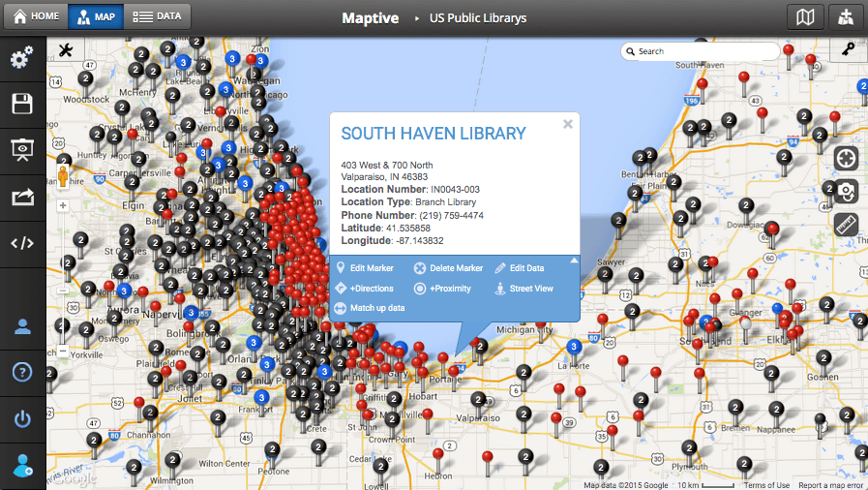This screenshot has width=868, height=490.
Task: Select the ruler distance measurement tool
Action: 847,224
